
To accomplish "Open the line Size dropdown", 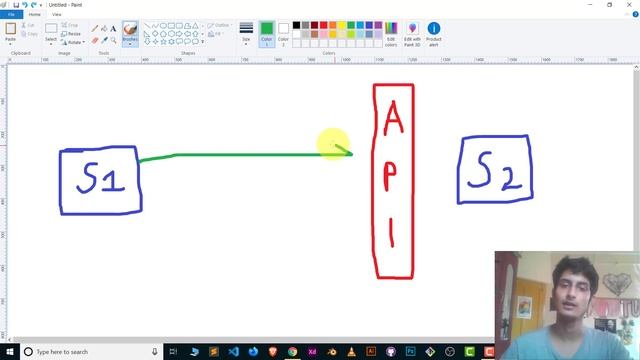I will tap(246, 33).
